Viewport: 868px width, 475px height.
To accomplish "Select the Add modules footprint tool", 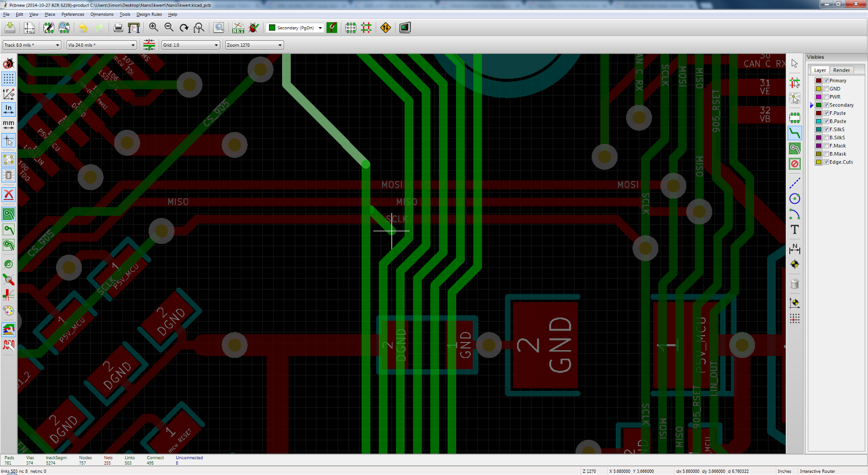I will point(795,117).
